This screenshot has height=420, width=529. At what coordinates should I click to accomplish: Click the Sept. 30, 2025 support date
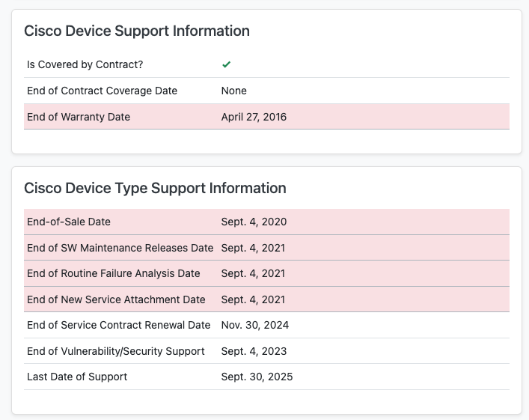pos(257,377)
